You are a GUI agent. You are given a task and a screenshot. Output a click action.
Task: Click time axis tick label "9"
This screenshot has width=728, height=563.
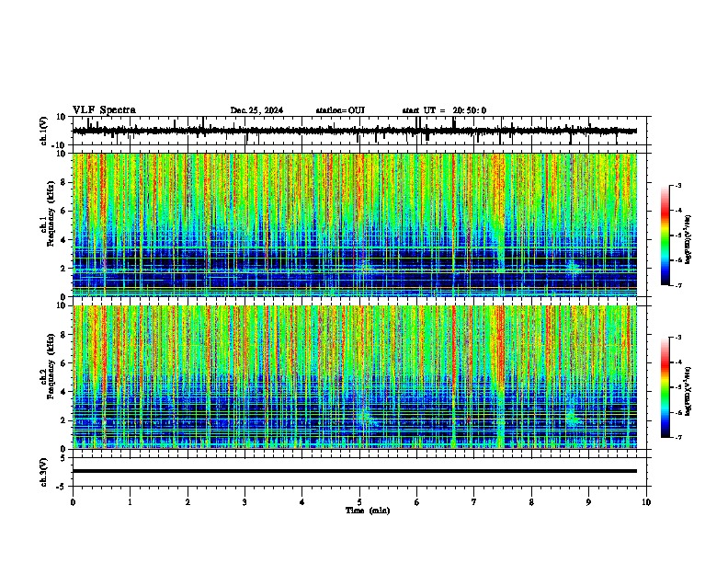588,502
